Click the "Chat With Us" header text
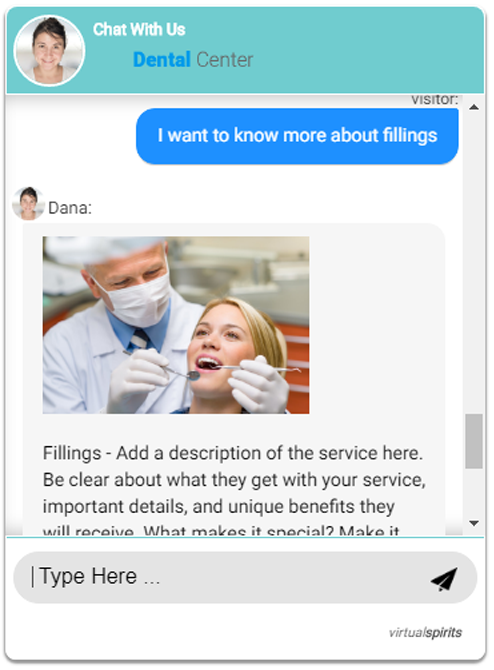 pos(139,29)
